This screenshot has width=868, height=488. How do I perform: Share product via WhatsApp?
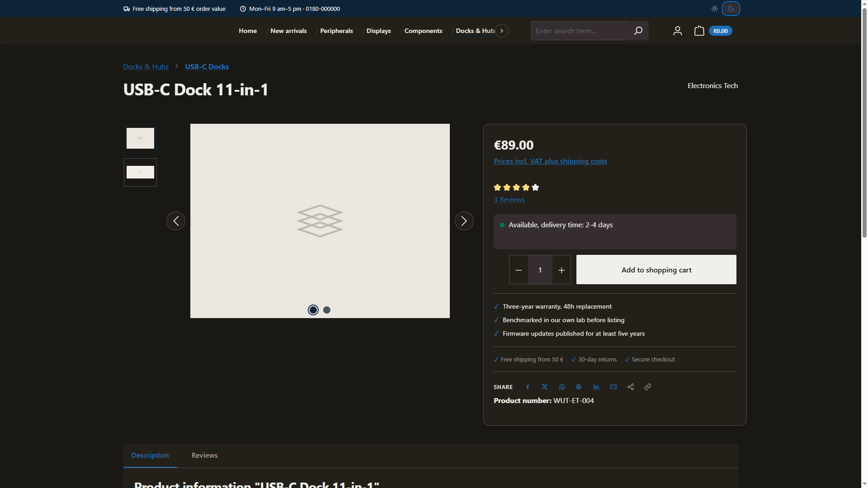tap(562, 387)
